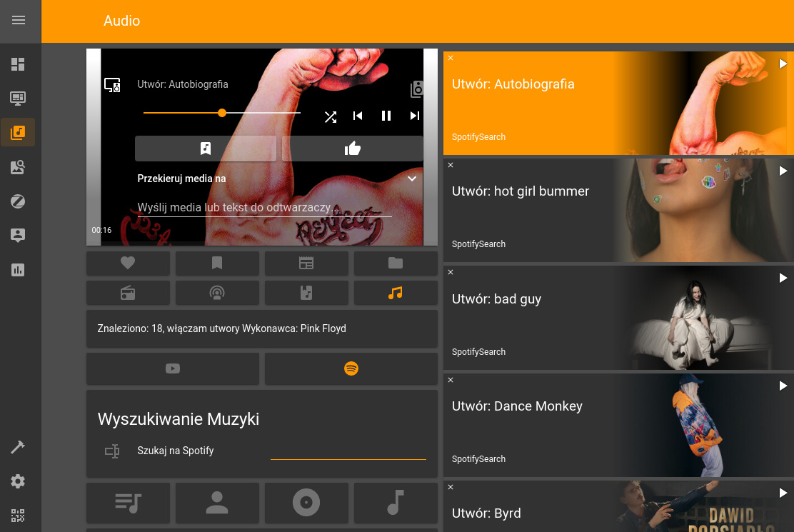This screenshot has height=532, width=794.
Task: Remove Autobiografia from the list
Action: (x=451, y=59)
